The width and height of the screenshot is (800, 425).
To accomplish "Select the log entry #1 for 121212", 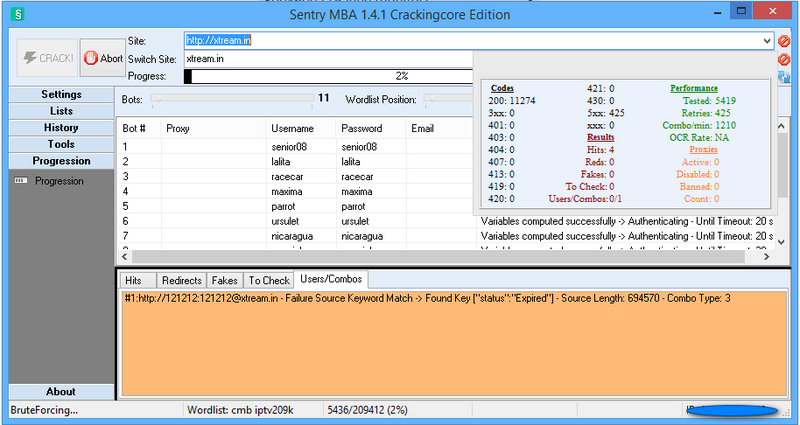I will point(427,298).
